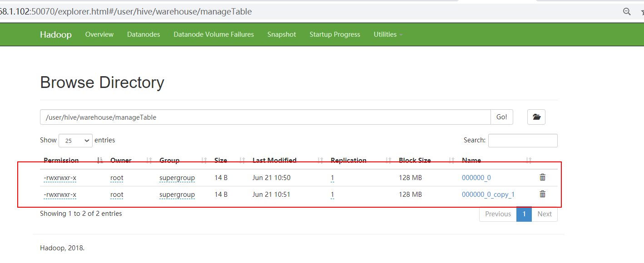Open the Startup Progress page
The height and width of the screenshot is (263, 644).
[x=335, y=34]
